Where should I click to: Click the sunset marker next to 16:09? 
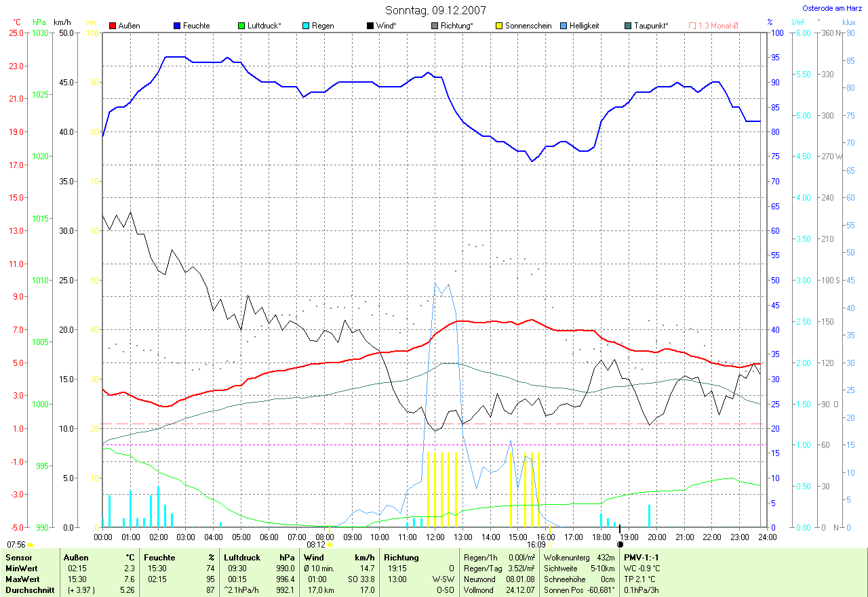coord(550,544)
